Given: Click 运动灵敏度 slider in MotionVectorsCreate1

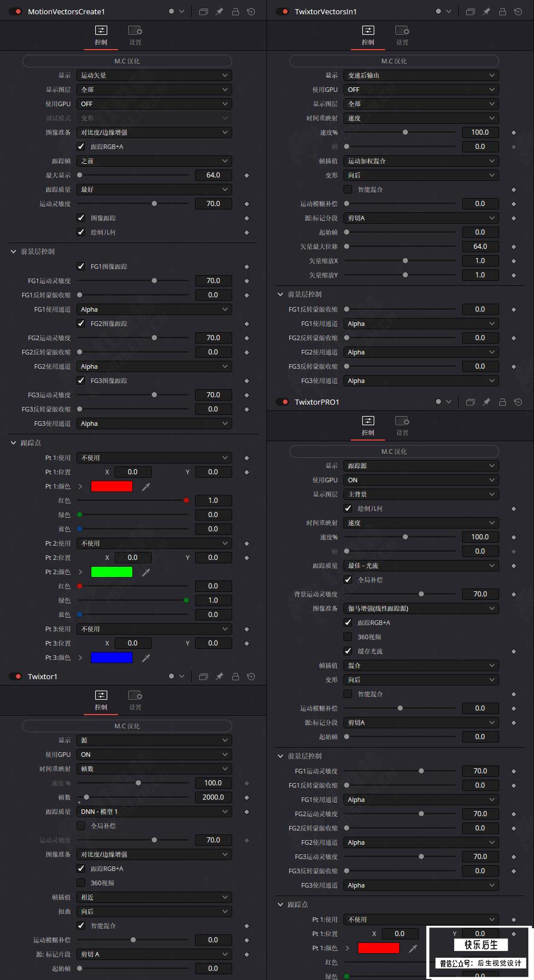Looking at the screenshot, I should tap(133, 204).
